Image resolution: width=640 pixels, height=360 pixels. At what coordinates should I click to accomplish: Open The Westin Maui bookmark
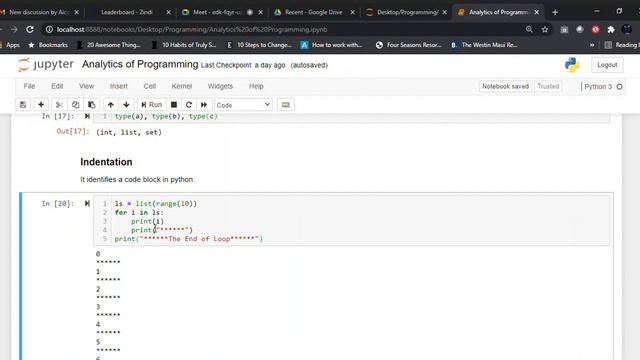click(x=484, y=45)
